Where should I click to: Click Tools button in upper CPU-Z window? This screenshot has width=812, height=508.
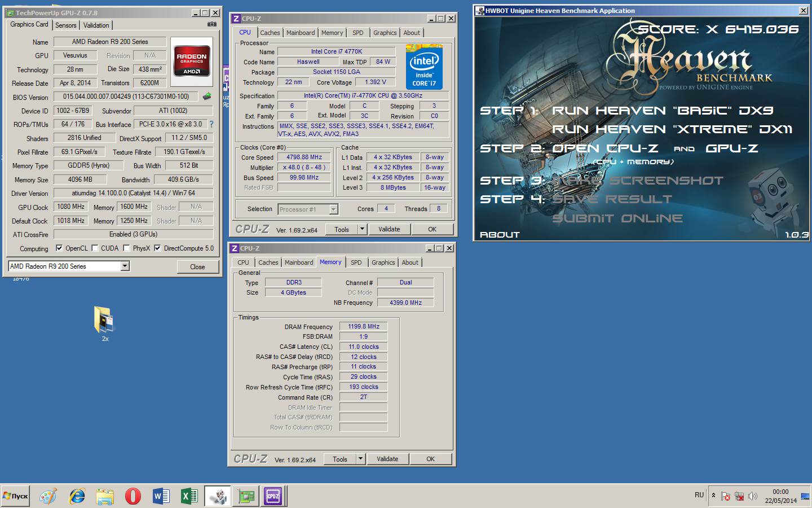point(342,229)
